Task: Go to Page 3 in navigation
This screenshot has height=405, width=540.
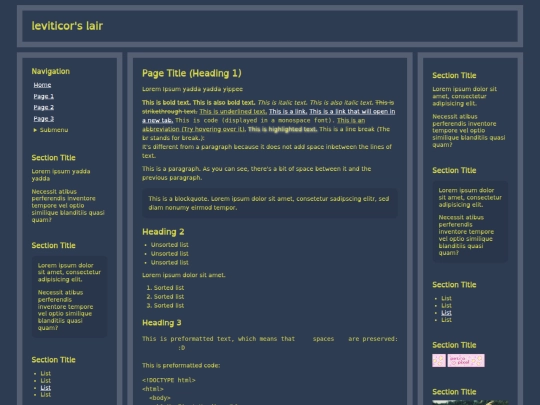Action: pos(44,118)
